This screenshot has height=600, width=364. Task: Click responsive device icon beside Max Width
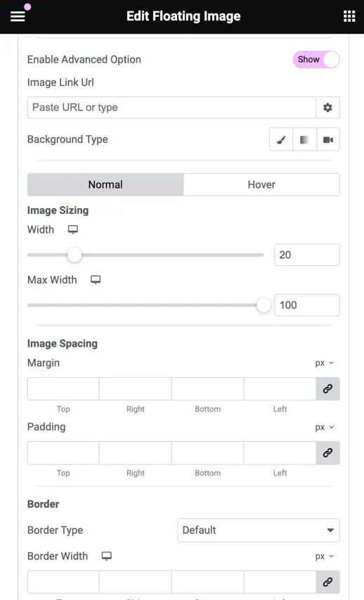pyautogui.click(x=96, y=280)
